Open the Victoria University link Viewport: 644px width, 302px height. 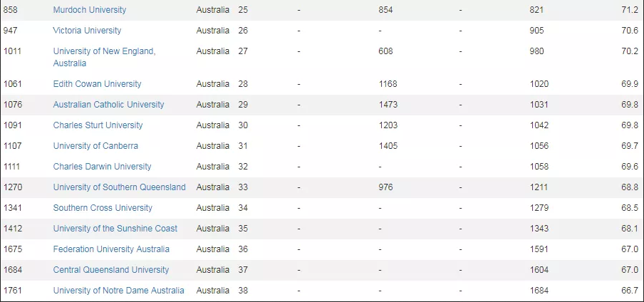coord(87,31)
